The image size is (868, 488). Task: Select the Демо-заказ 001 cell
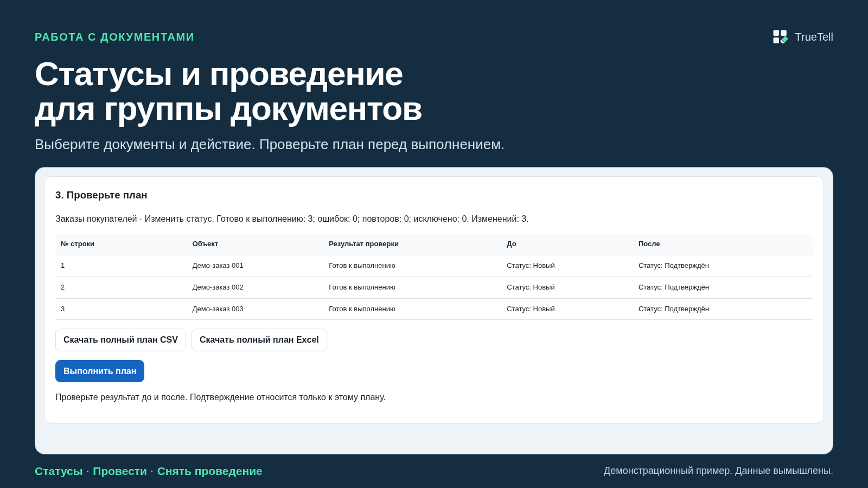tap(218, 266)
